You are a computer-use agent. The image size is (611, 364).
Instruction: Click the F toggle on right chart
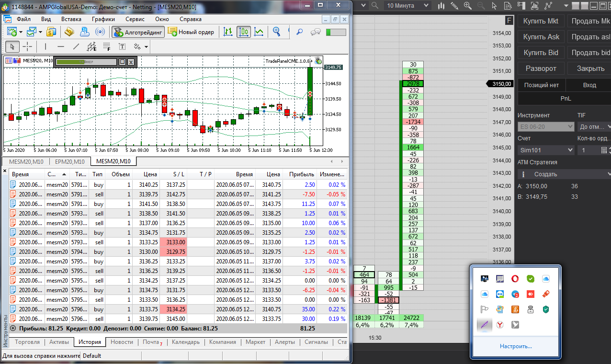(x=509, y=21)
